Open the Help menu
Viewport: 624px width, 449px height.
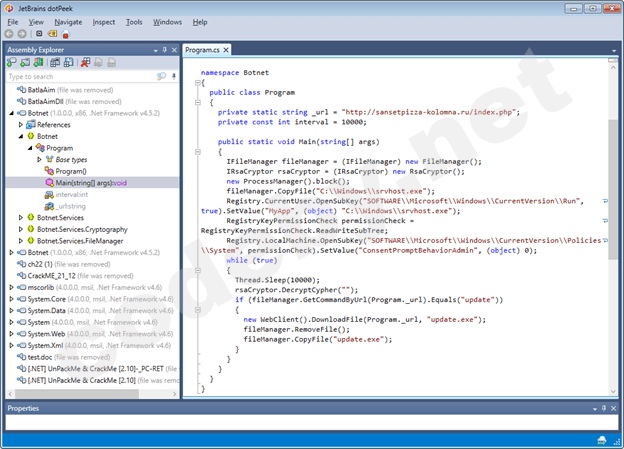tap(200, 22)
